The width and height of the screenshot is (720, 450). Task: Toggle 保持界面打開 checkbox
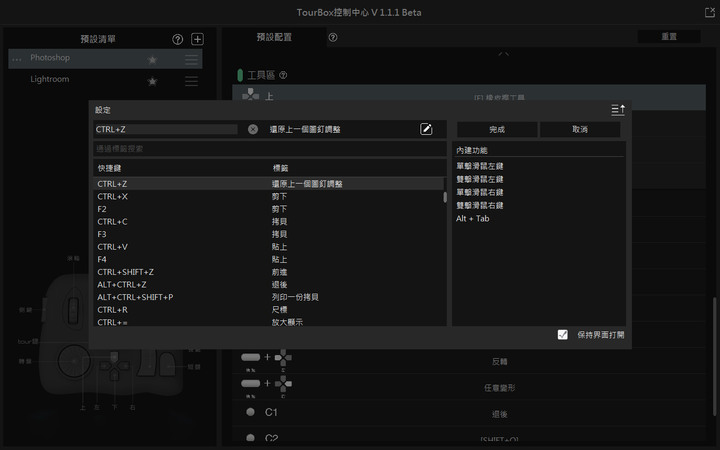(562, 335)
